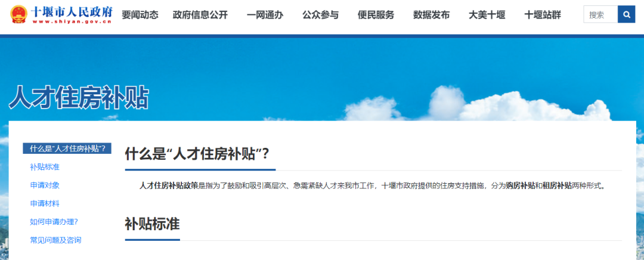Jump to 常见问题及咨询 in the sidebar

pyautogui.click(x=55, y=240)
